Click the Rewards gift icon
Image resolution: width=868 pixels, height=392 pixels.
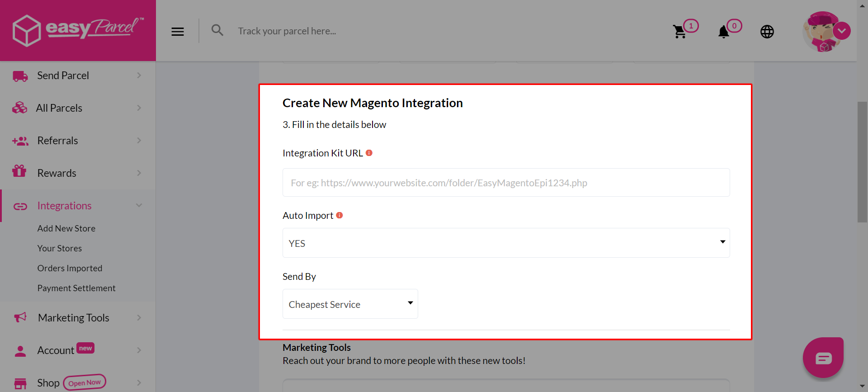pos(19,171)
